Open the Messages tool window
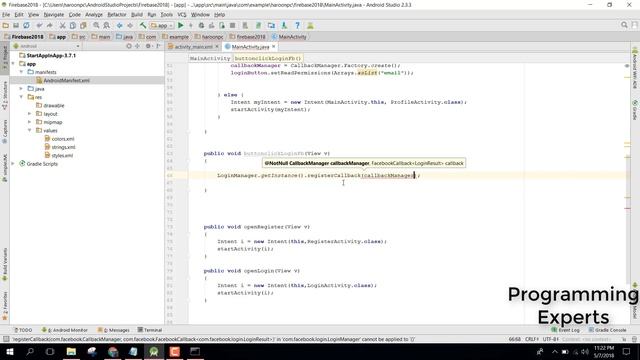 (x=114, y=330)
